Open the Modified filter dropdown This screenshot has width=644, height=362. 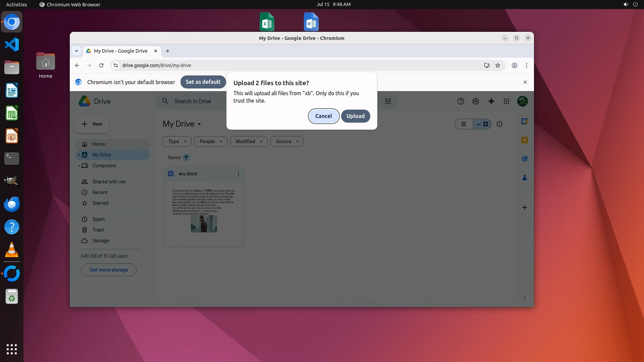coord(249,141)
